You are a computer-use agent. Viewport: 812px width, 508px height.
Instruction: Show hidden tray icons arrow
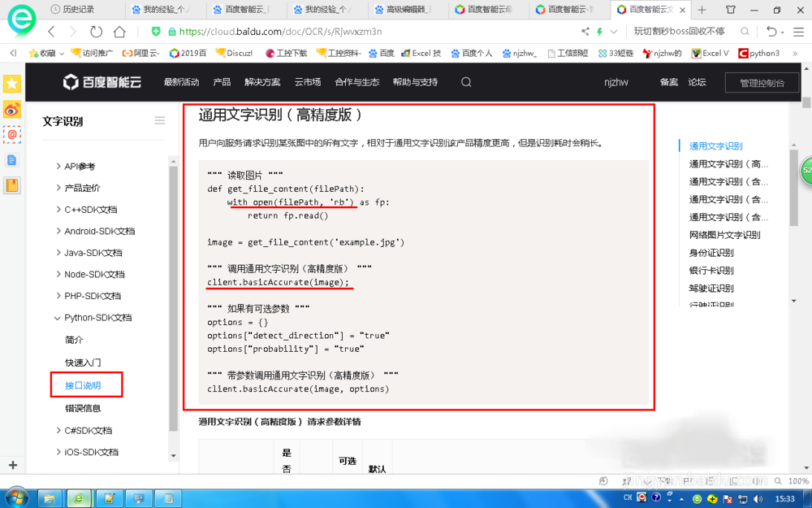click(681, 500)
